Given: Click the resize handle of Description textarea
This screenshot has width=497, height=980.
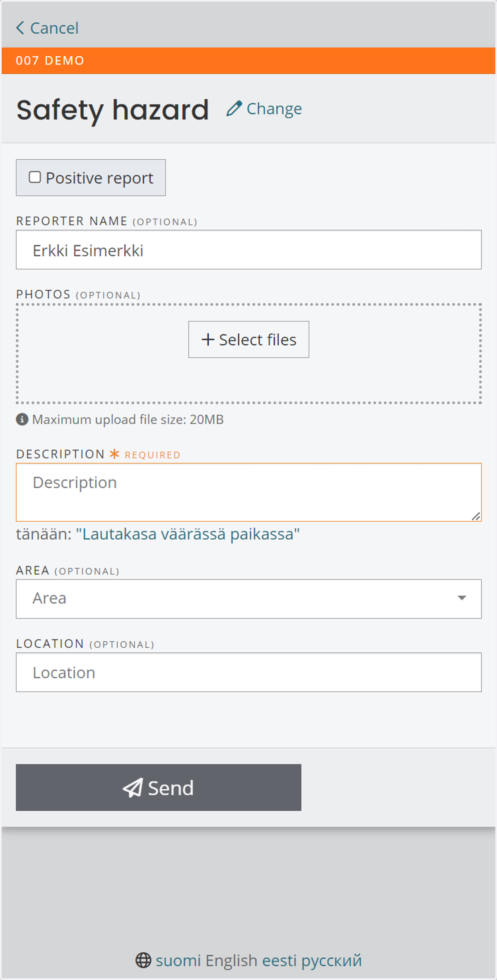Looking at the screenshot, I should coord(476,516).
